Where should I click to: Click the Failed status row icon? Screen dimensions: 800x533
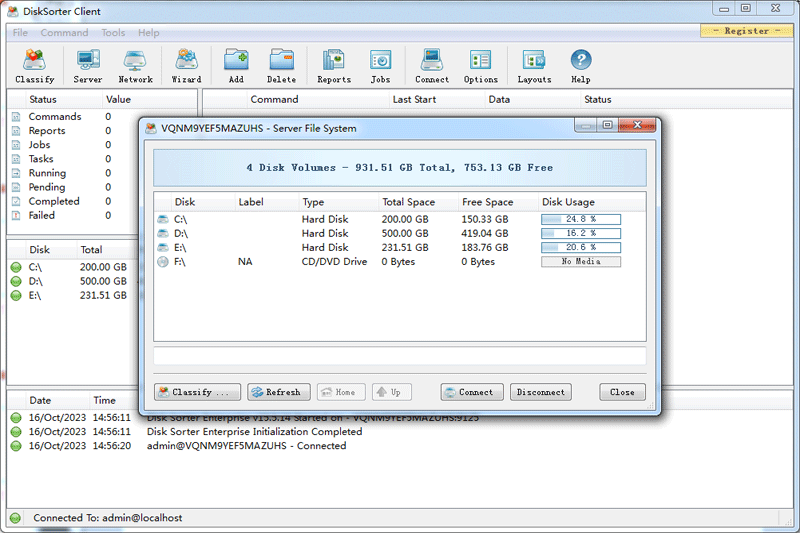16,216
